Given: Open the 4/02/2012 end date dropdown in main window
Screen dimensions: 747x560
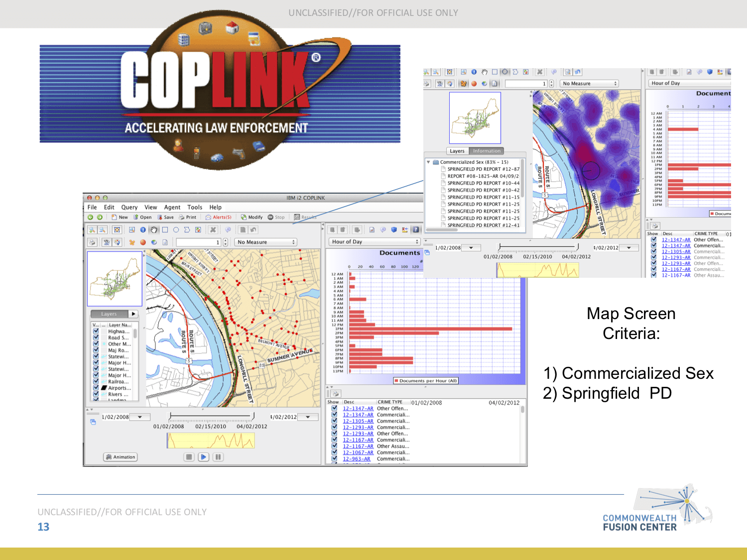Looking at the screenshot, I should pos(308,417).
